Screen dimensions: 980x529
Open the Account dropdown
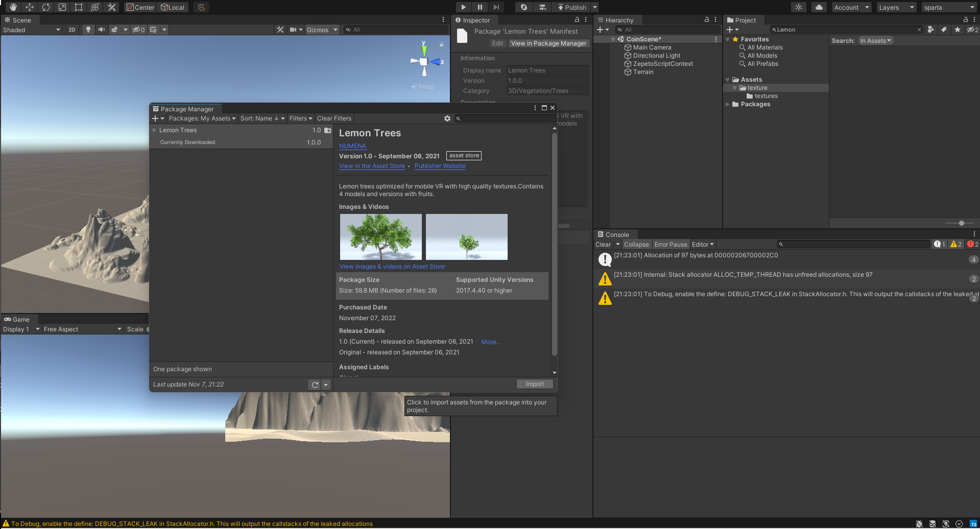click(851, 7)
